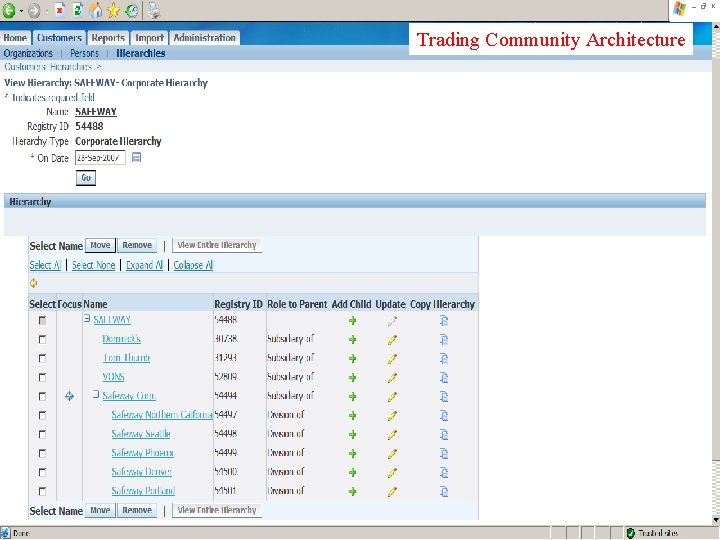The width and height of the screenshot is (720, 540).
Task: Update pencil icon for Safeway Phoenix
Action: point(392,454)
